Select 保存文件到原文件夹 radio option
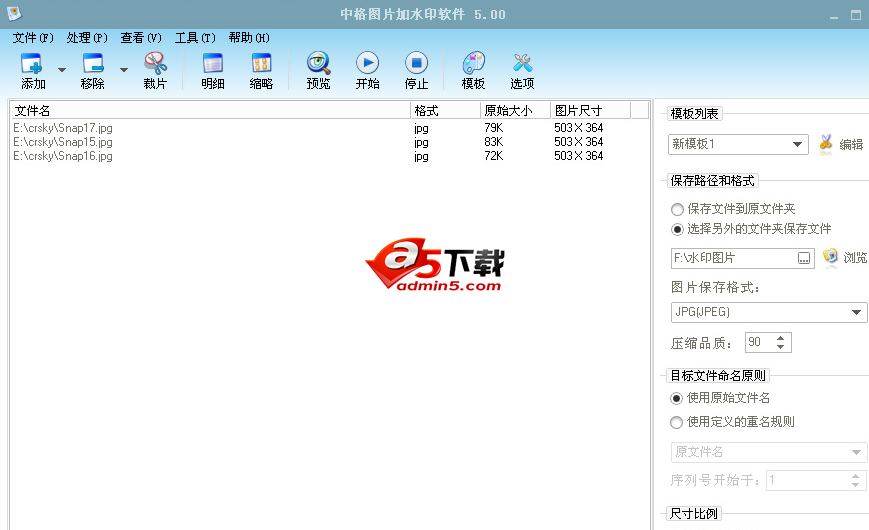The height and width of the screenshot is (530, 869). [677, 210]
